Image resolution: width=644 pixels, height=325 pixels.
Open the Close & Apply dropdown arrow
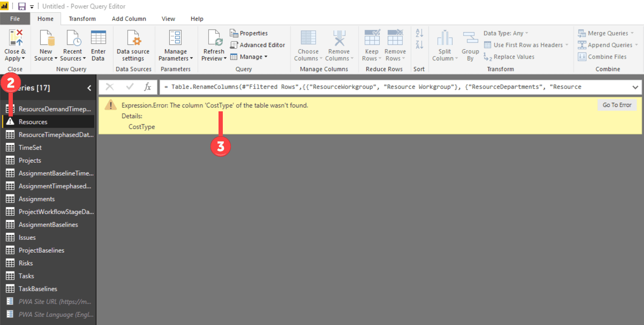[x=23, y=59]
